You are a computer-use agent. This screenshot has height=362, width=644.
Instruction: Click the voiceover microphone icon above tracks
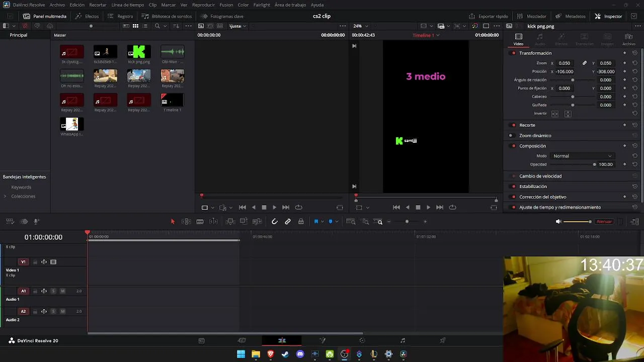[36, 221]
